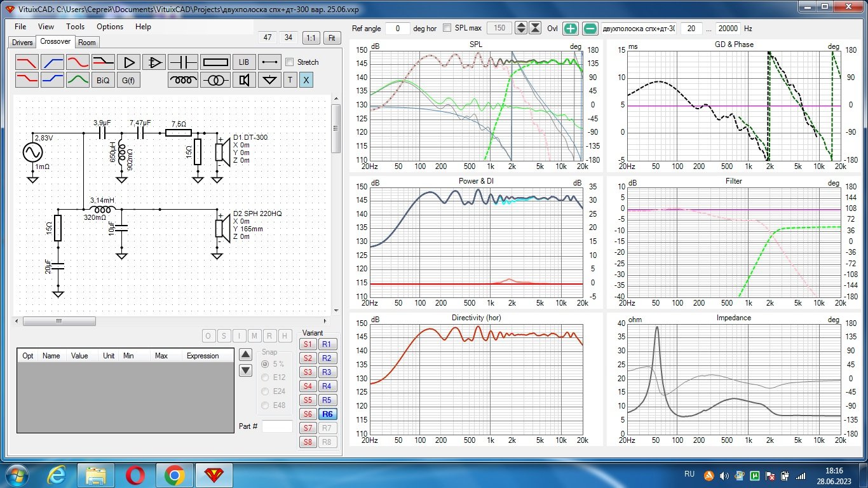Open the Tools menu

pos(75,27)
